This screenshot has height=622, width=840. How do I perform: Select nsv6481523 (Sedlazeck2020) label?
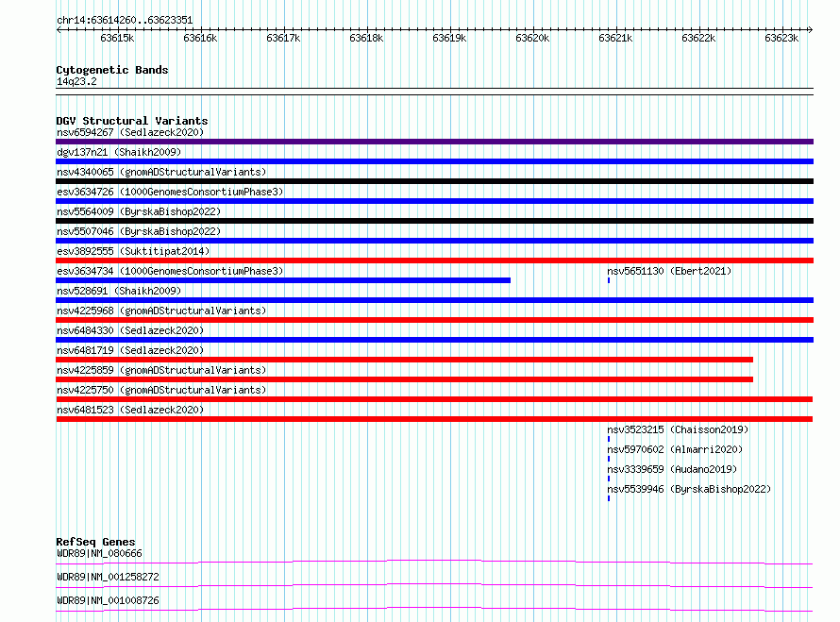pos(130,410)
